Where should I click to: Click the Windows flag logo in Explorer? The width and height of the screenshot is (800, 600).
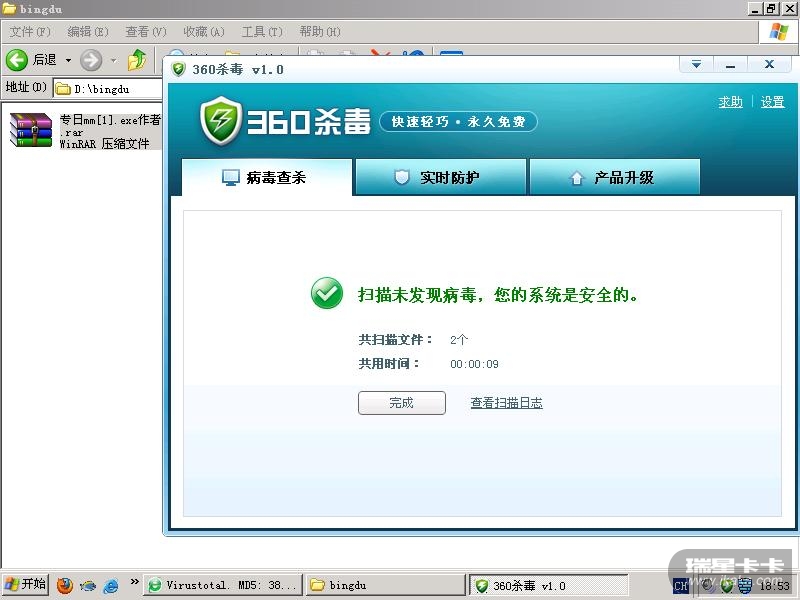[779, 32]
